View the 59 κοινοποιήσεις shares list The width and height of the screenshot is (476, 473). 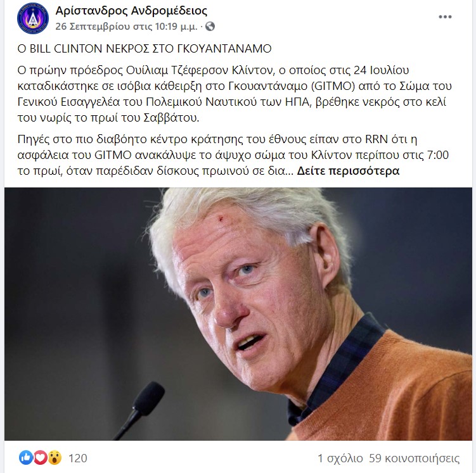coord(414,458)
